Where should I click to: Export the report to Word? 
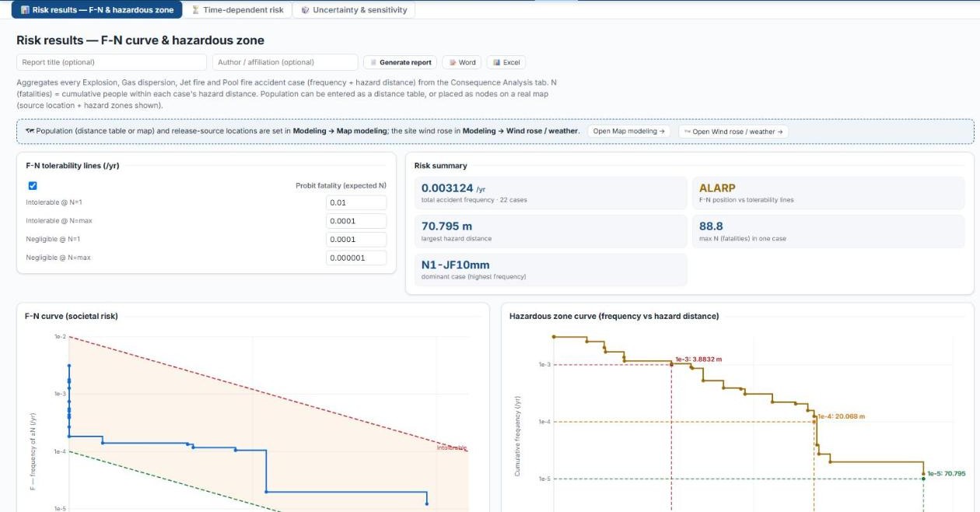(x=462, y=62)
